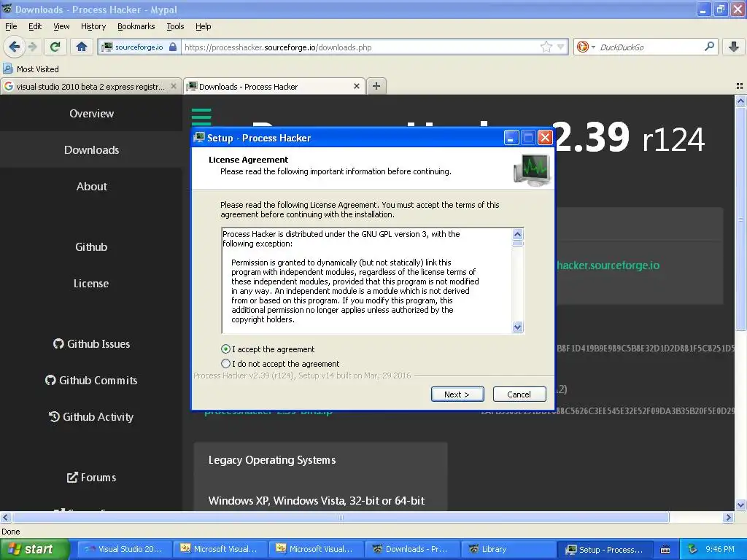Open the Most Visited bookmarks folder
This screenshot has height=560, width=747.
pyautogui.click(x=31, y=69)
